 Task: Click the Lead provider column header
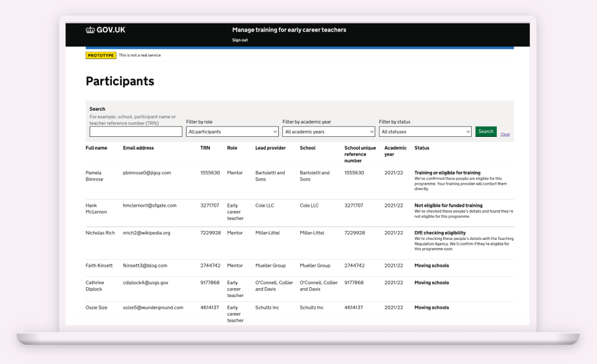271,148
